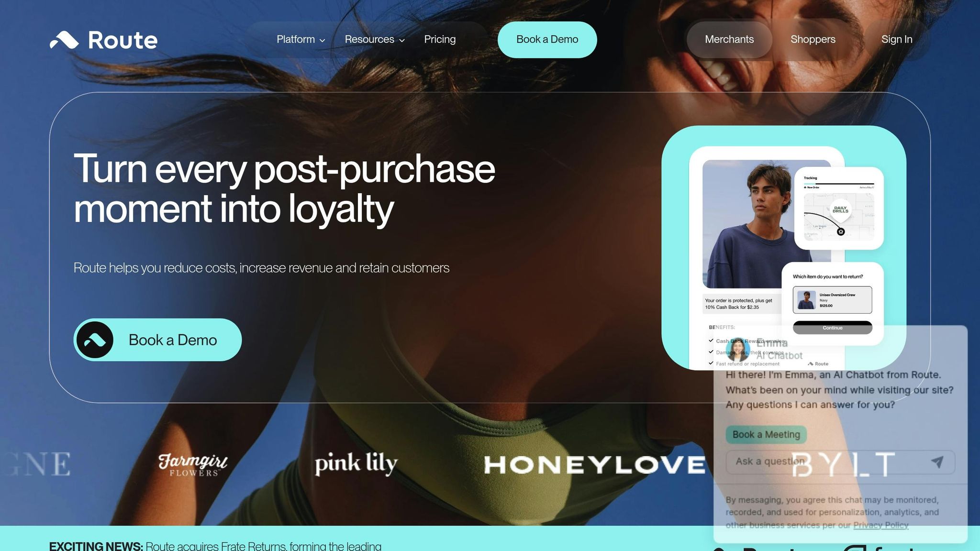Click the HONEYLOVE brand logo
This screenshot has height=551, width=980.
tap(594, 465)
